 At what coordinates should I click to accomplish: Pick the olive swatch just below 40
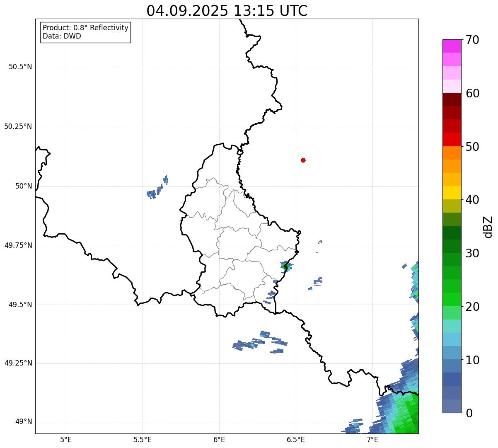tap(452, 206)
